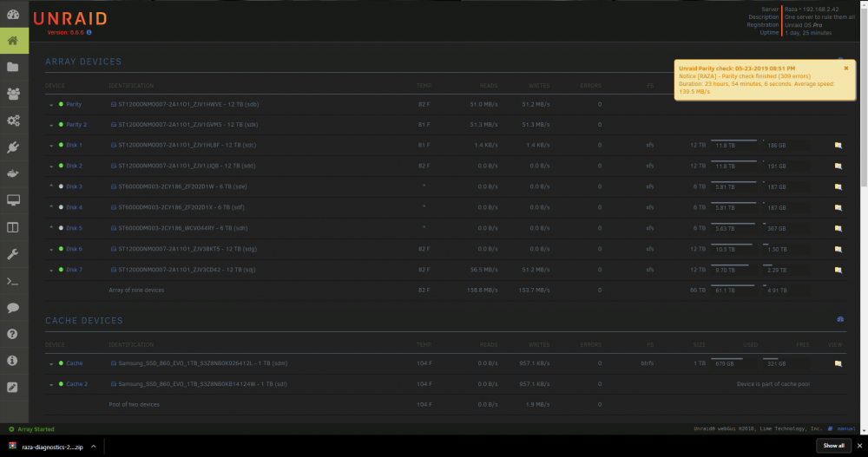
Task: Click the green status dot for Disk 7
Action: [x=61, y=270]
